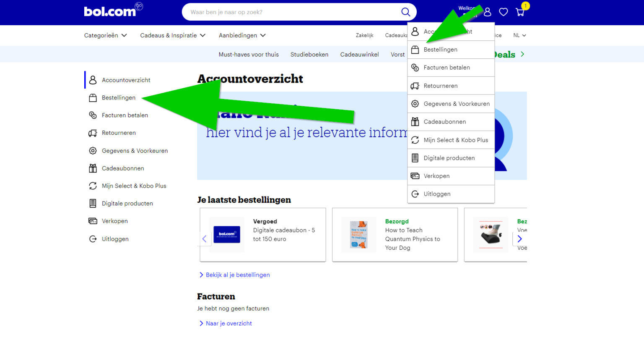Open the Quantum Physics book cover thumbnail
This screenshot has width=644, height=338.
tap(359, 234)
